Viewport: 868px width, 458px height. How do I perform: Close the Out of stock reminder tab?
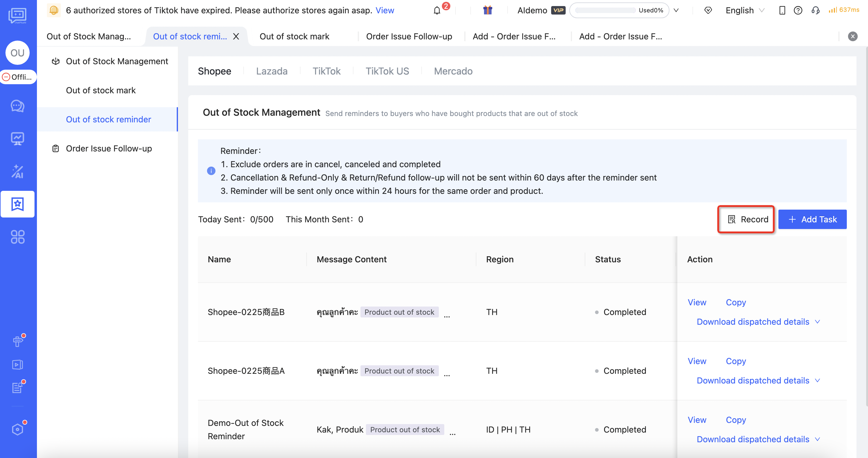coord(236,36)
